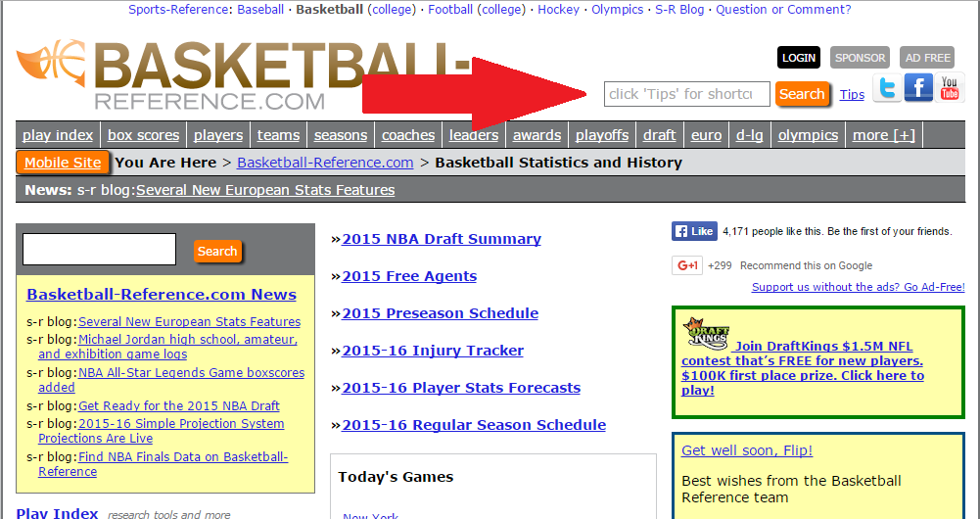Open the Twitter icon link
The image size is (980, 519).
click(888, 87)
